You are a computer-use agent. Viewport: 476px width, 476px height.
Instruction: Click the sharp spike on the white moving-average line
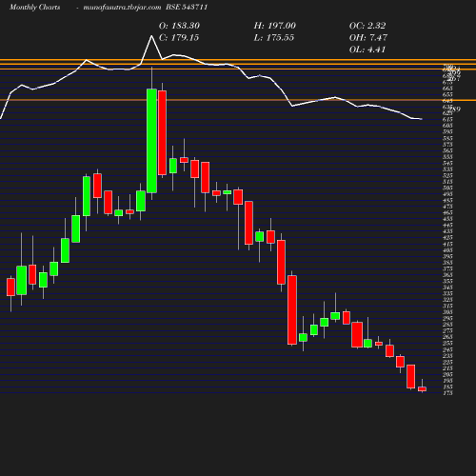(x=151, y=36)
